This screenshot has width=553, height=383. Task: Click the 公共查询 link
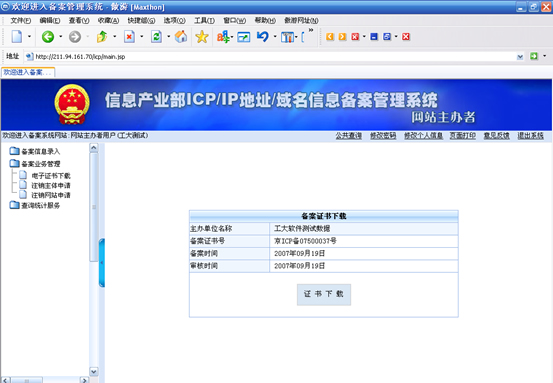348,136
